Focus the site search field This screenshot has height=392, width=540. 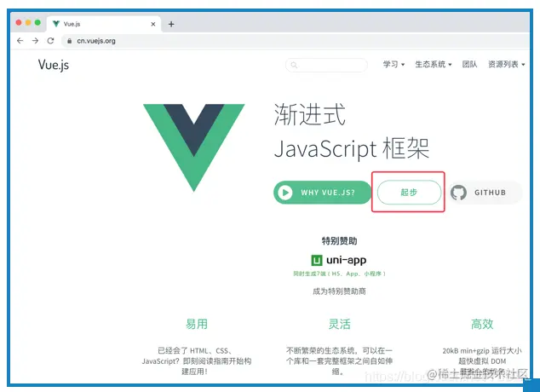click(326, 65)
